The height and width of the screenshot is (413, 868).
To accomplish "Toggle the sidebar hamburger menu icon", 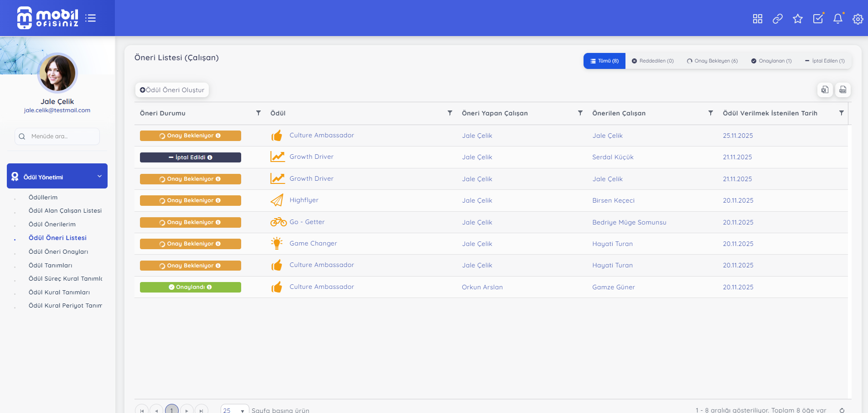I will pyautogui.click(x=90, y=18).
